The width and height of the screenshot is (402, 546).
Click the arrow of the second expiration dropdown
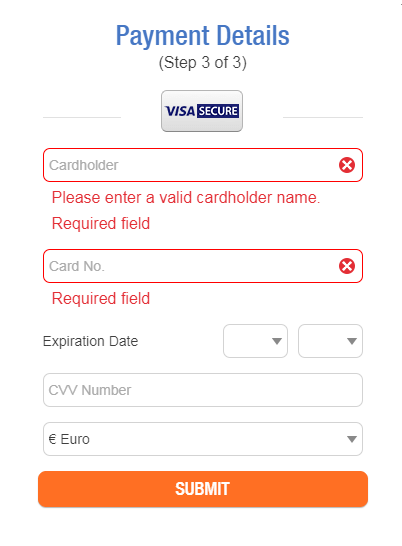(x=352, y=341)
